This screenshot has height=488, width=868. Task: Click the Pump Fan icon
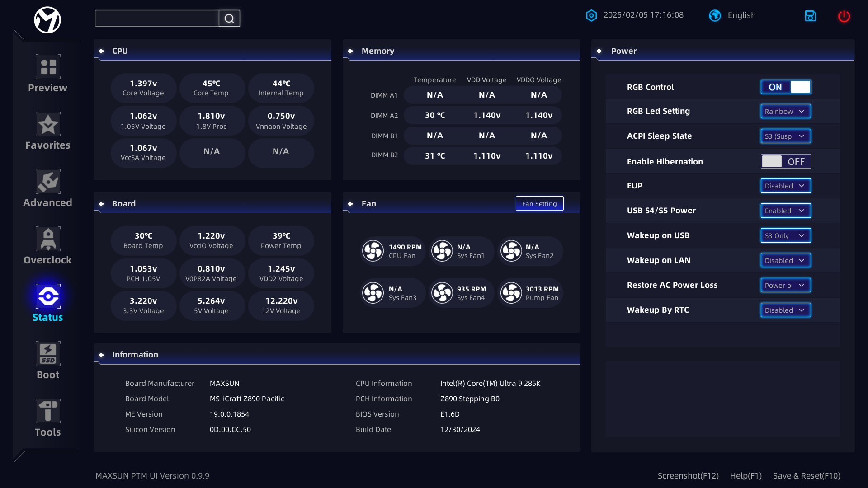(x=511, y=293)
